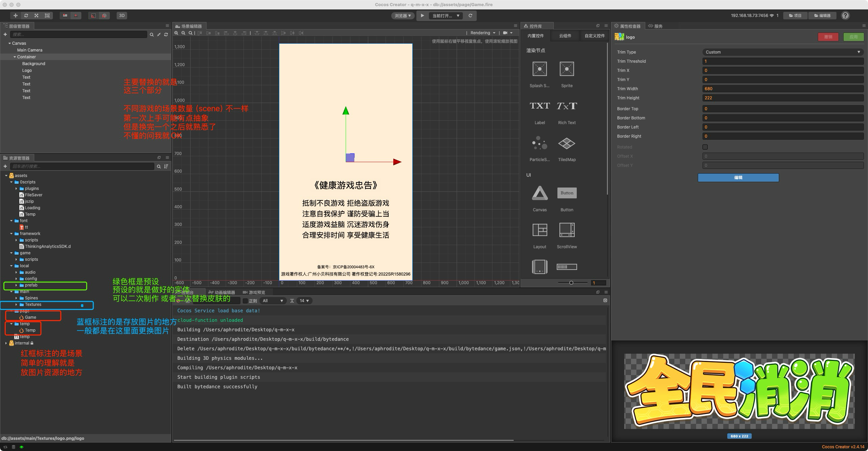The width and height of the screenshot is (868, 451).
Task: Switch to the 云组件 tab
Action: 565,36
